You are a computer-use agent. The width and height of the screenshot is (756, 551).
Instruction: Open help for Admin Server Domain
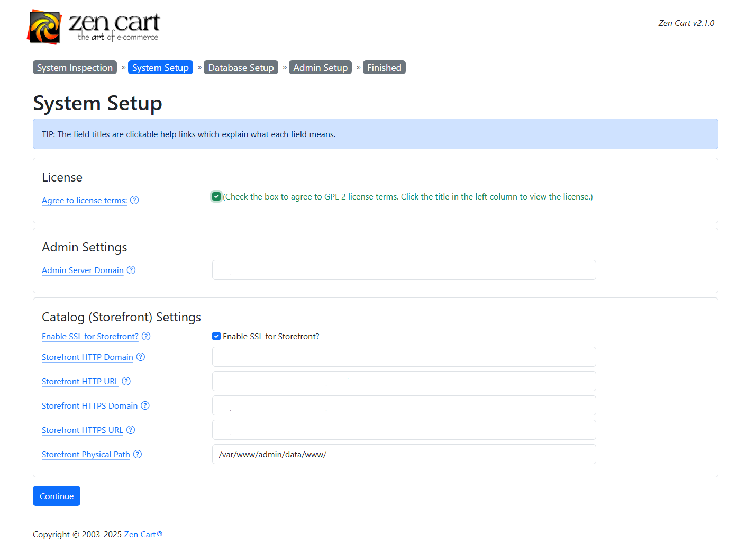pos(131,270)
